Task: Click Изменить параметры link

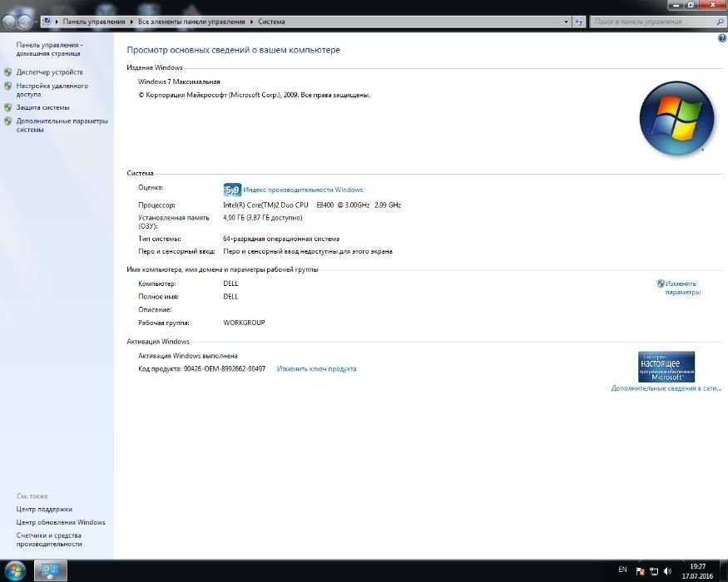Action: click(682, 288)
